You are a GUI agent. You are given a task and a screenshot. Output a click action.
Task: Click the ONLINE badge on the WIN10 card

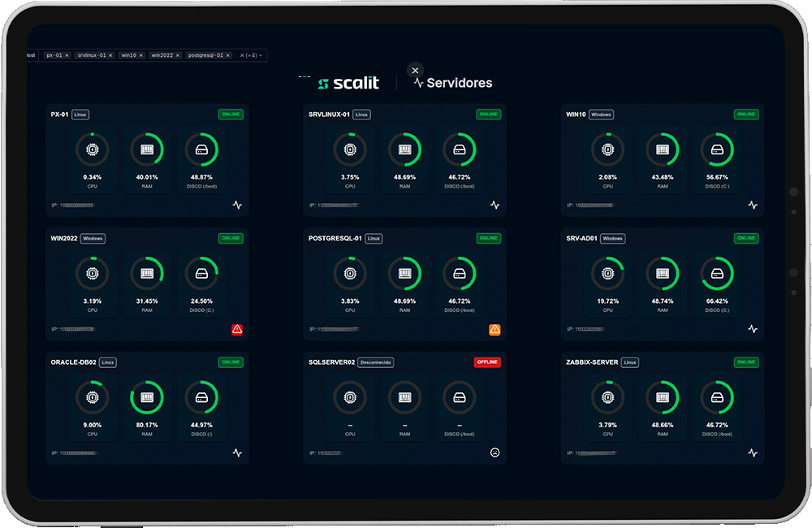(745, 115)
